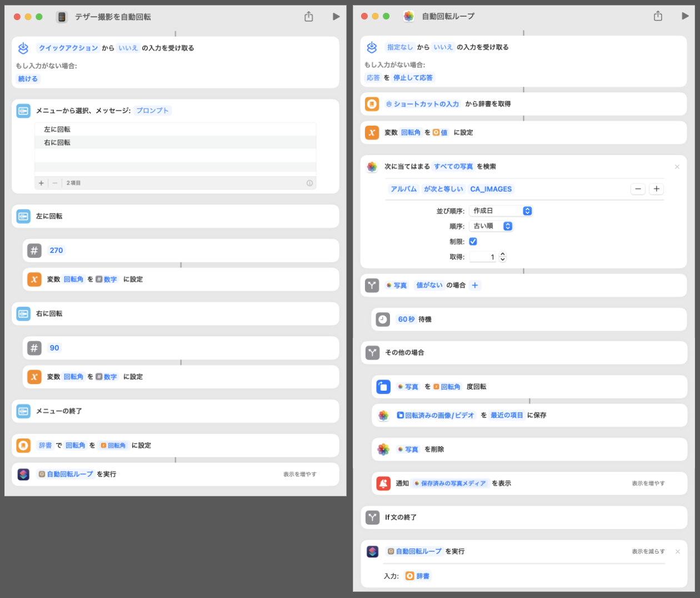Click the 取得 count field
Viewport: 700px width, 598px height.
tap(483, 257)
